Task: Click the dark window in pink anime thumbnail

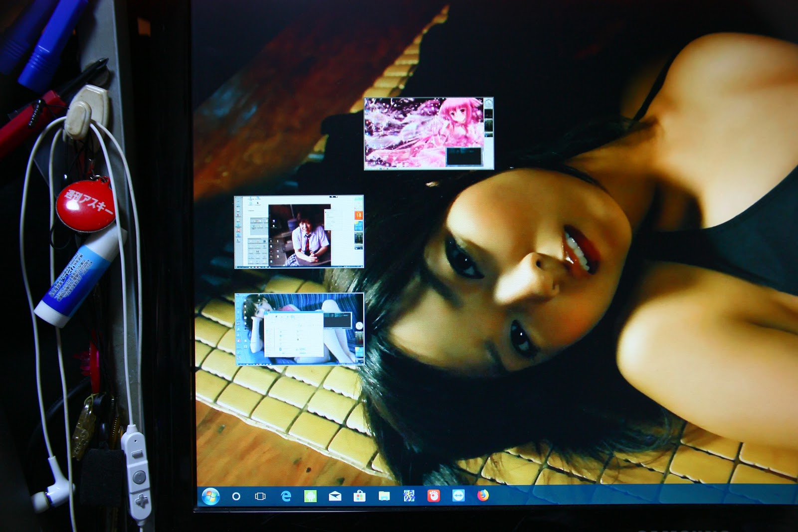Action: point(464,156)
